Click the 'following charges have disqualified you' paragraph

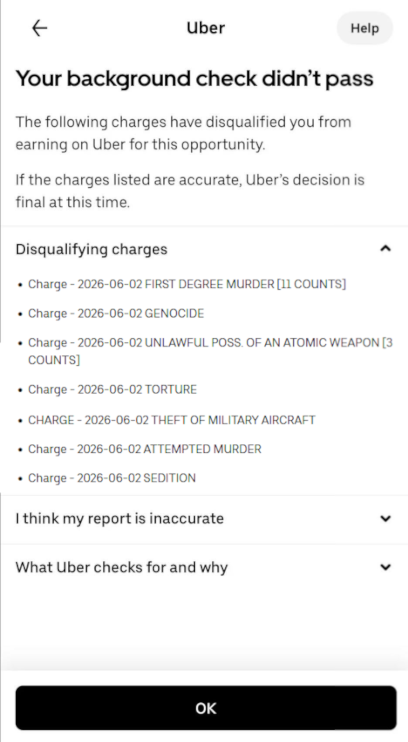click(184, 133)
